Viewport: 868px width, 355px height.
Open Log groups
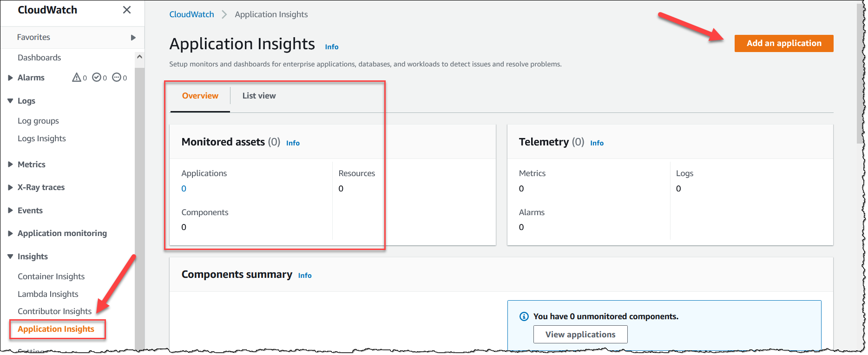coord(38,121)
